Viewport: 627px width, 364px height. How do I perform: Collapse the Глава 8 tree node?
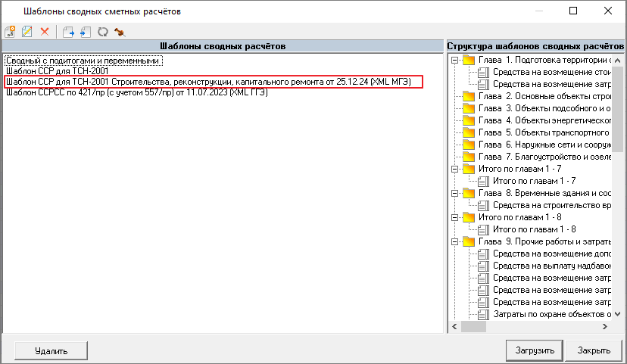point(455,194)
